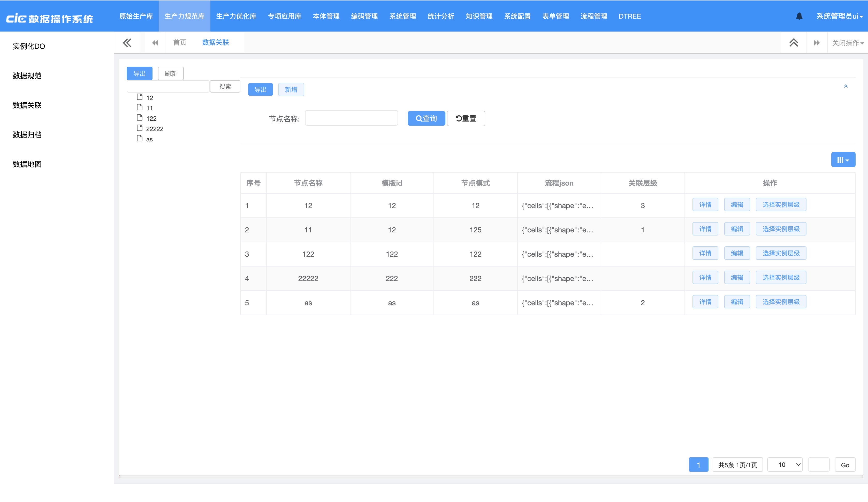The height and width of the screenshot is (502, 868).
Task: Click file icon of tree node 22222
Action: 140,128
